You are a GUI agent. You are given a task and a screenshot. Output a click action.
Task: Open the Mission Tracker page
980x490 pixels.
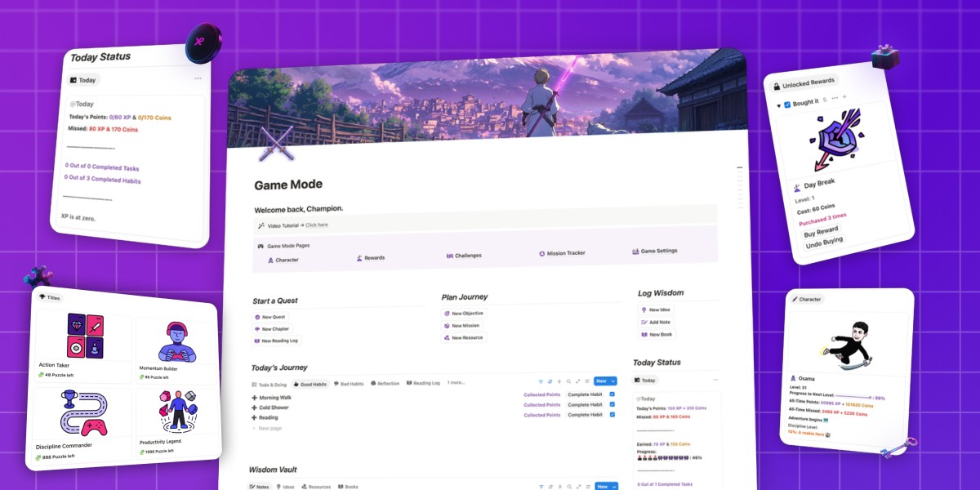(562, 253)
